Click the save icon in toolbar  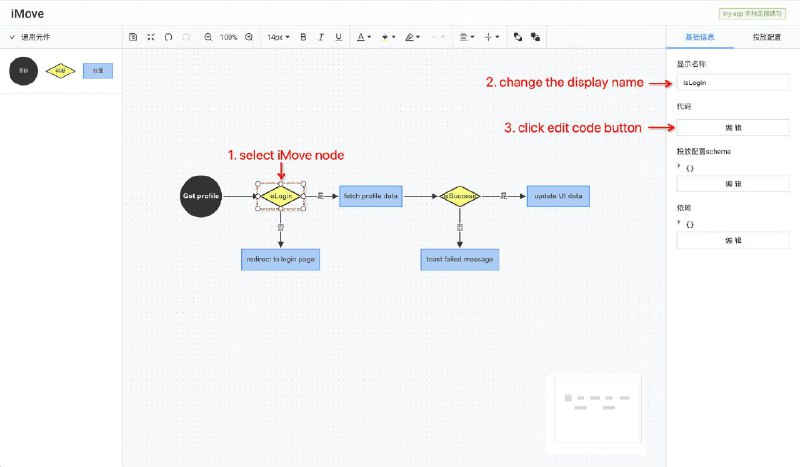pos(133,37)
